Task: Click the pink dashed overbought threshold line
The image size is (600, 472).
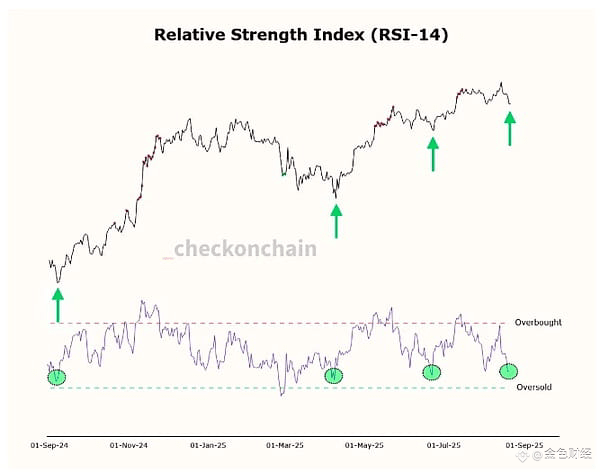Action: (x=278, y=323)
